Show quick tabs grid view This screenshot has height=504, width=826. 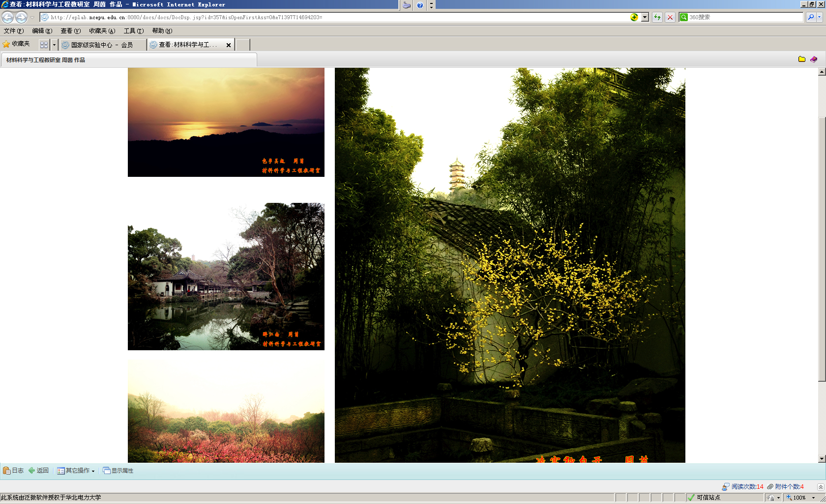[x=44, y=45]
